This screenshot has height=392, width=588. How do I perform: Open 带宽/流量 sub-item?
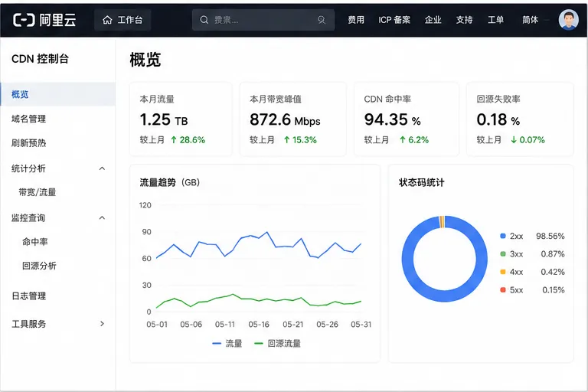37,192
